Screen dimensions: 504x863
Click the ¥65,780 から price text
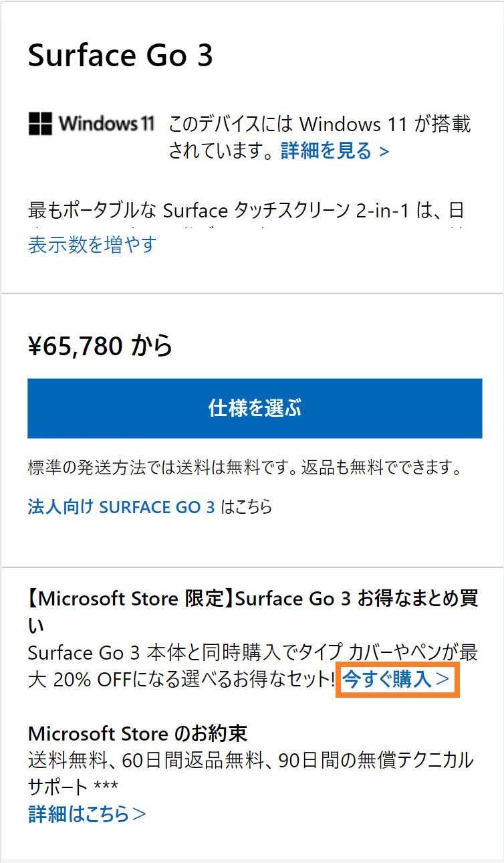tap(100, 346)
